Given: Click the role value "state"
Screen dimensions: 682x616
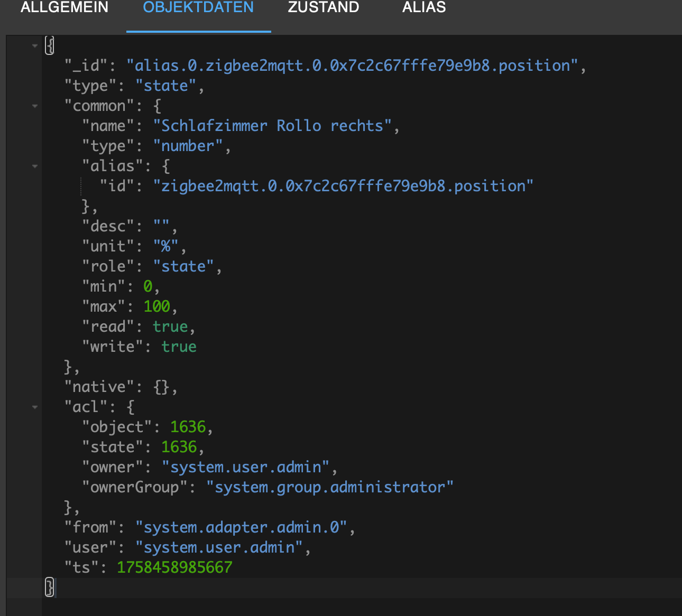Looking at the screenshot, I should (x=183, y=266).
